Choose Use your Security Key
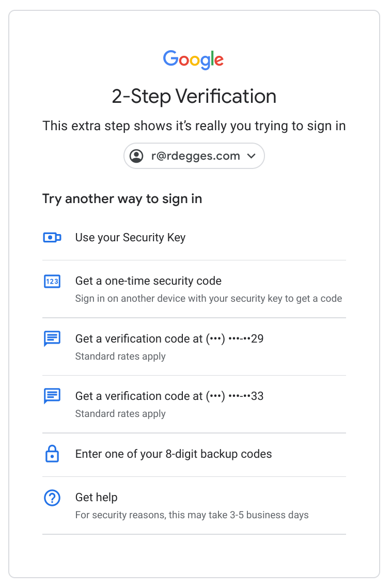The height and width of the screenshot is (588, 391). pyautogui.click(x=130, y=238)
